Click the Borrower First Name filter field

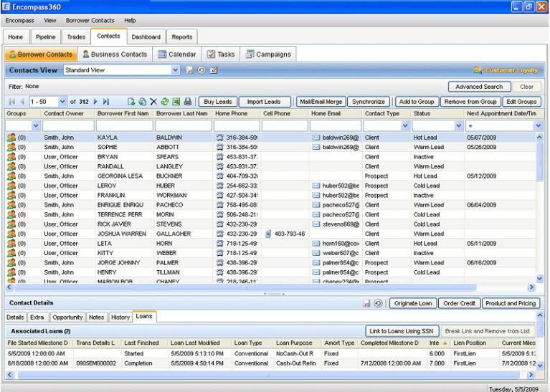pos(125,125)
